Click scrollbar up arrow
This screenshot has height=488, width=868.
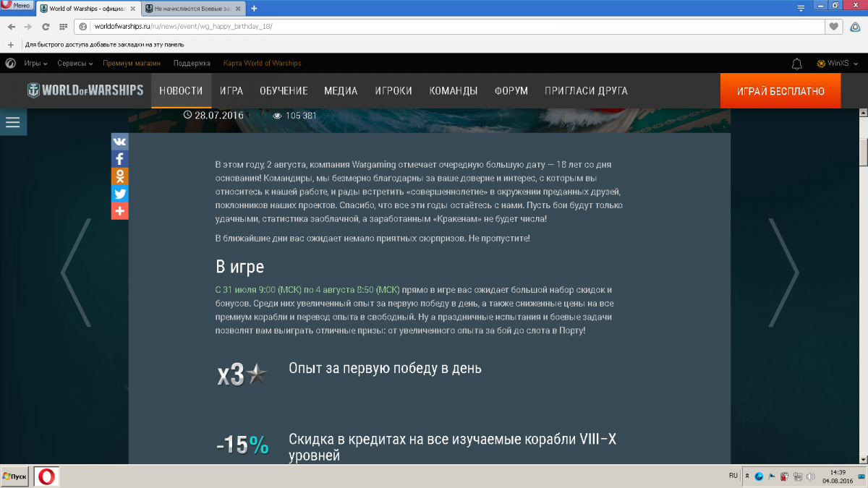coord(863,113)
